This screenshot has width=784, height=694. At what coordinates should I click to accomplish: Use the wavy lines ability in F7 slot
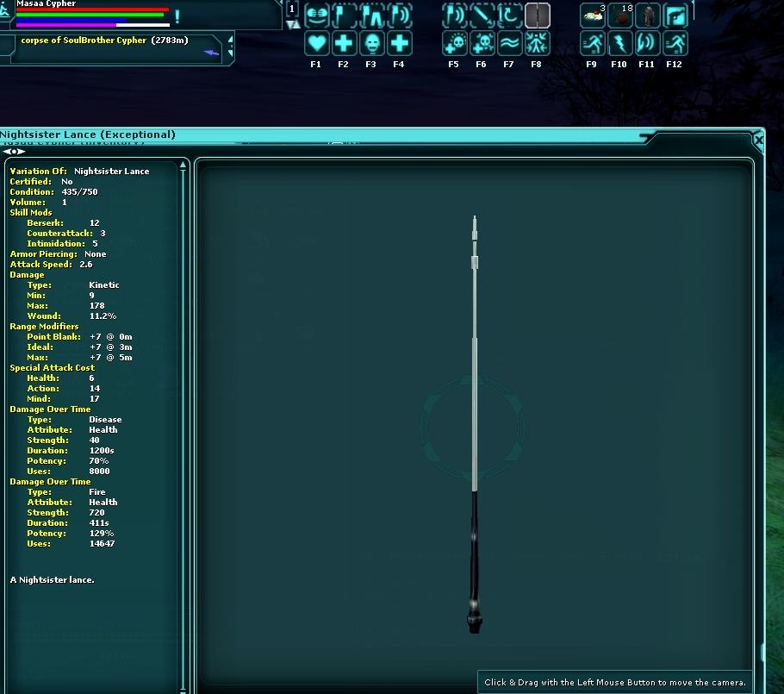tap(509, 43)
